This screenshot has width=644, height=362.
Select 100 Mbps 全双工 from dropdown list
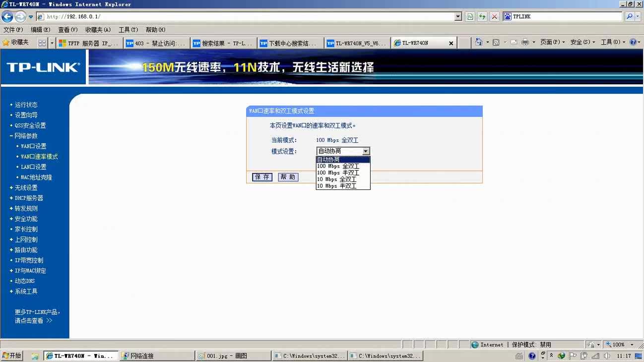(x=338, y=167)
